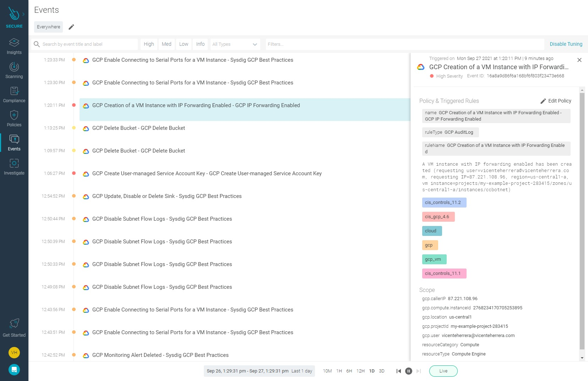Click the cis_controls_11.1 tag
This screenshot has width=588, height=381.
click(444, 274)
